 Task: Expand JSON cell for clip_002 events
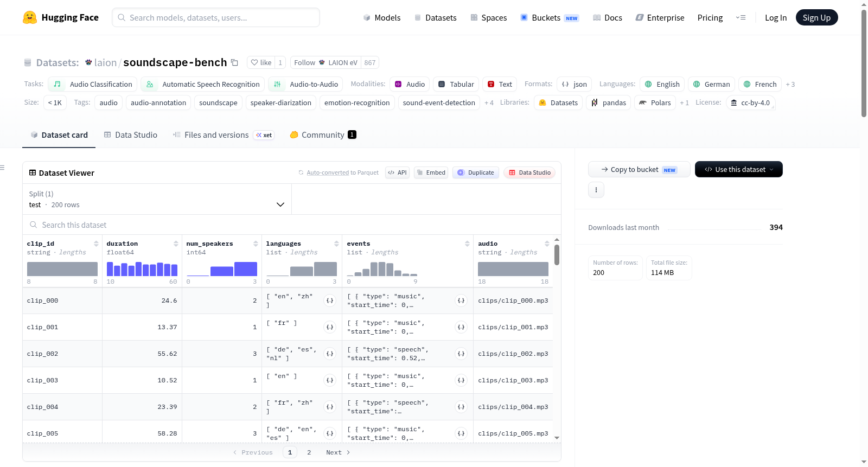[461, 354]
